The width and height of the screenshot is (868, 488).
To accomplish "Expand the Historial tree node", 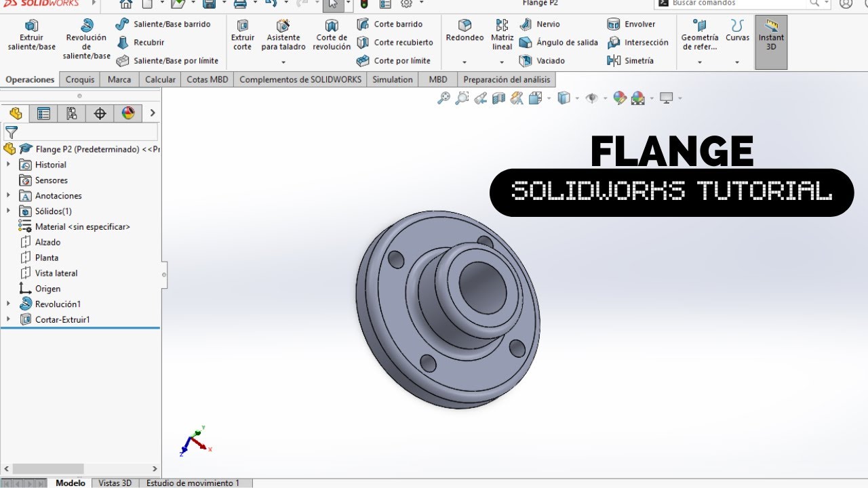I will (8, 165).
